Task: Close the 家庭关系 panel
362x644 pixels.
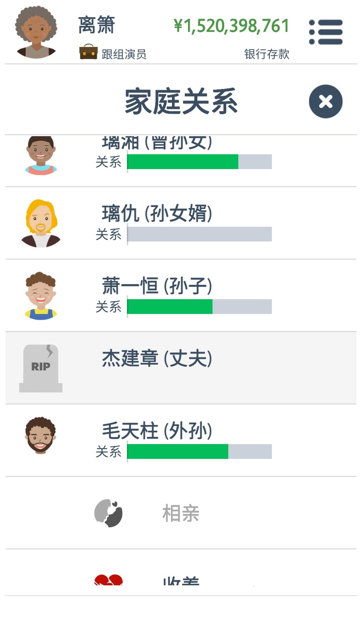Action: (326, 101)
